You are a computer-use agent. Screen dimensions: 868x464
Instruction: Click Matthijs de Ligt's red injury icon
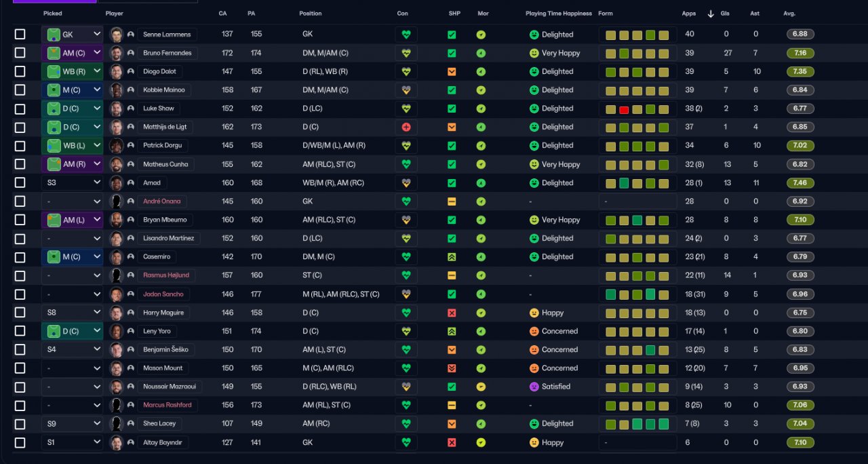[406, 127]
